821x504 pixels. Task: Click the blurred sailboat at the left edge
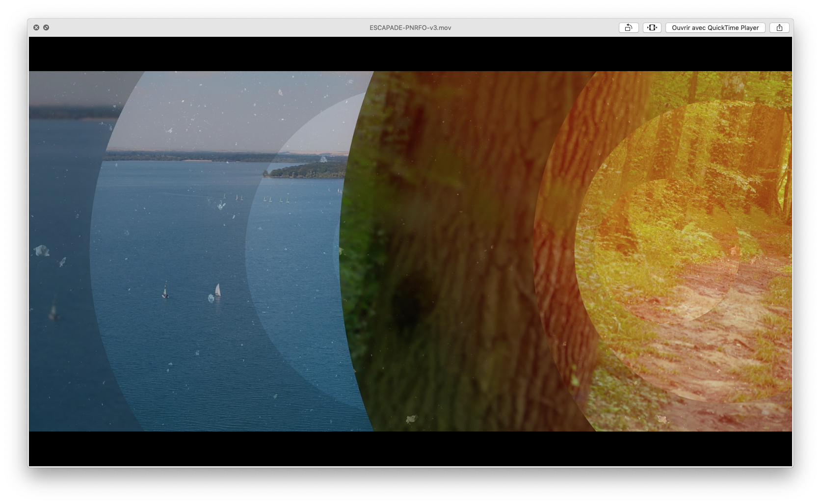pos(53,310)
